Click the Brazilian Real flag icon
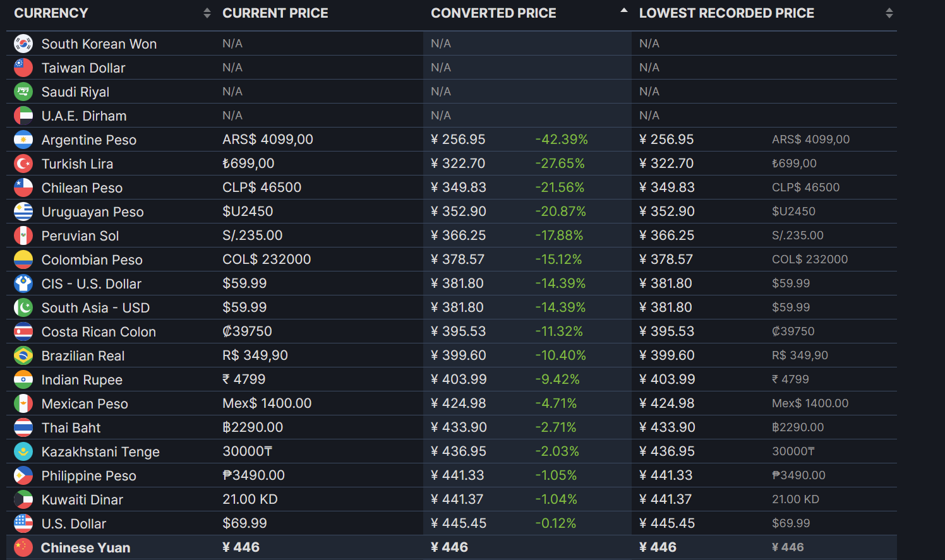Image resolution: width=945 pixels, height=560 pixels. point(23,355)
